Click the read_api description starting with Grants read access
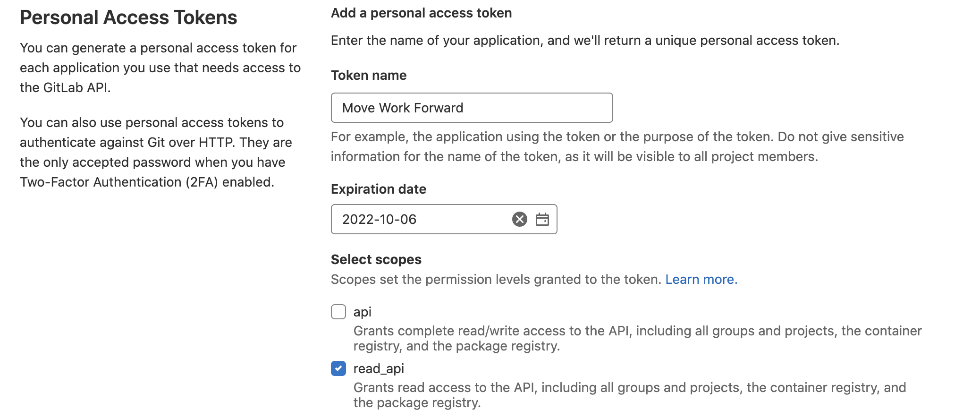Viewport: 980px width, 410px height. click(x=630, y=395)
